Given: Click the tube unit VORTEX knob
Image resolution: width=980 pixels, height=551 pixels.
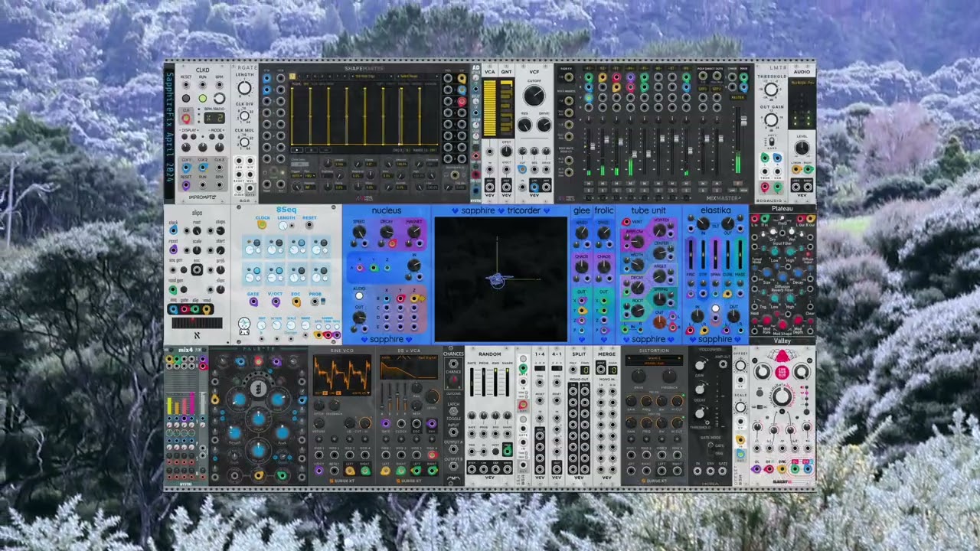Looking at the screenshot, I should tap(659, 230).
